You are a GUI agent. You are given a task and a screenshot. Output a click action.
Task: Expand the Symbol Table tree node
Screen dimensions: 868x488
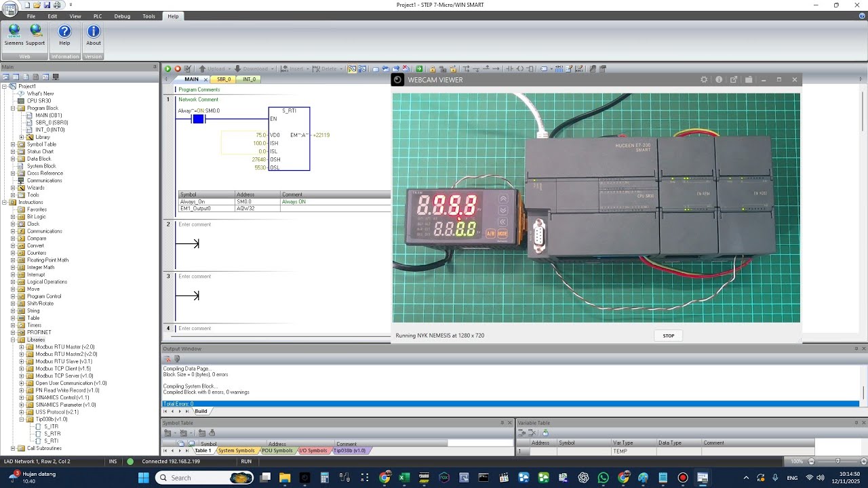click(x=13, y=144)
